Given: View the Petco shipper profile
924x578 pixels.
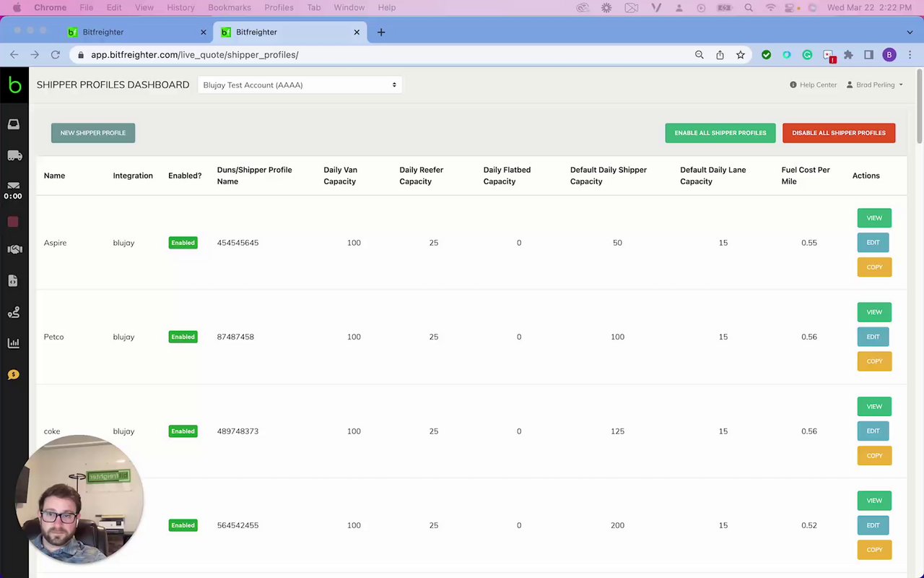Looking at the screenshot, I should click(x=874, y=312).
